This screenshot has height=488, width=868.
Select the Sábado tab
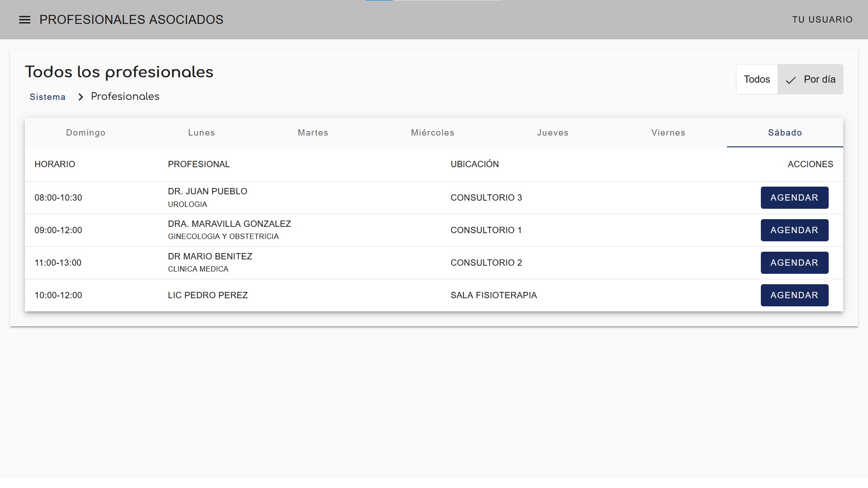point(785,133)
